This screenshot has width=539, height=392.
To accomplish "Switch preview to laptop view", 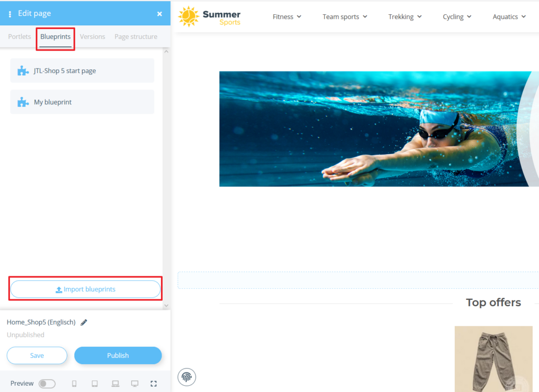I will pos(115,384).
